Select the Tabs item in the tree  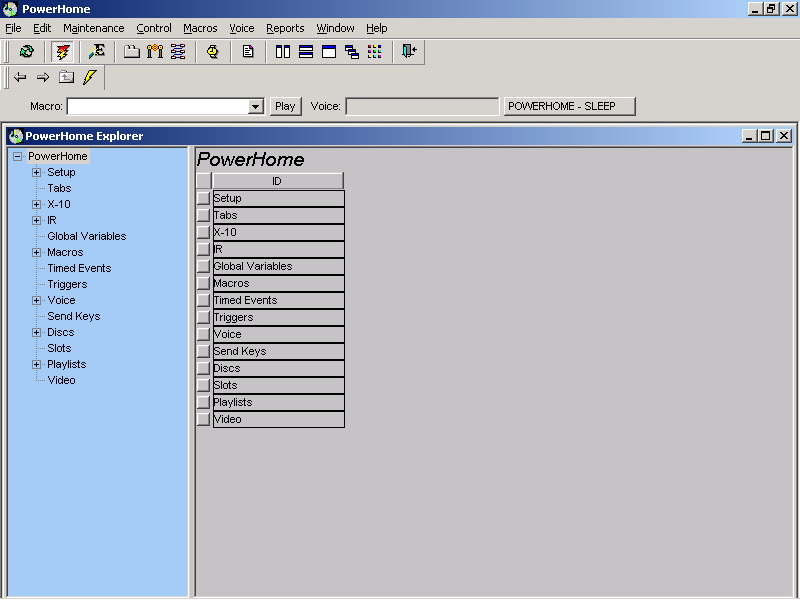pos(59,188)
